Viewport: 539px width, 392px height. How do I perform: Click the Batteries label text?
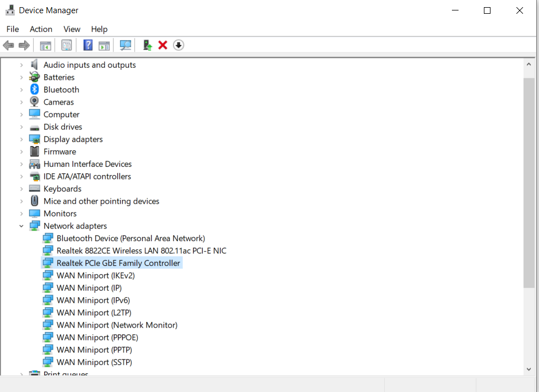click(x=59, y=77)
